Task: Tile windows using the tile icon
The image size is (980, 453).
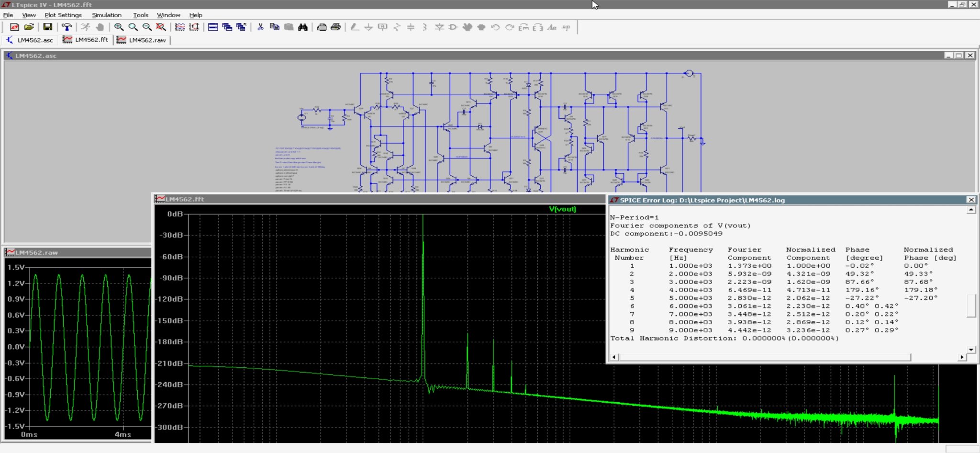Action: [x=213, y=27]
